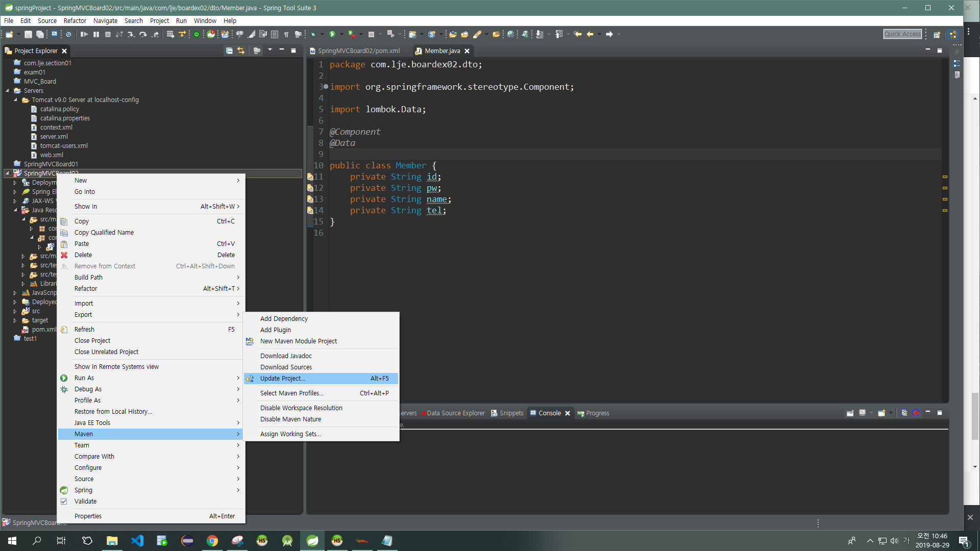Image resolution: width=980 pixels, height=551 pixels.
Task: Toggle Link with Editor in Project Explorer
Action: tap(241, 51)
